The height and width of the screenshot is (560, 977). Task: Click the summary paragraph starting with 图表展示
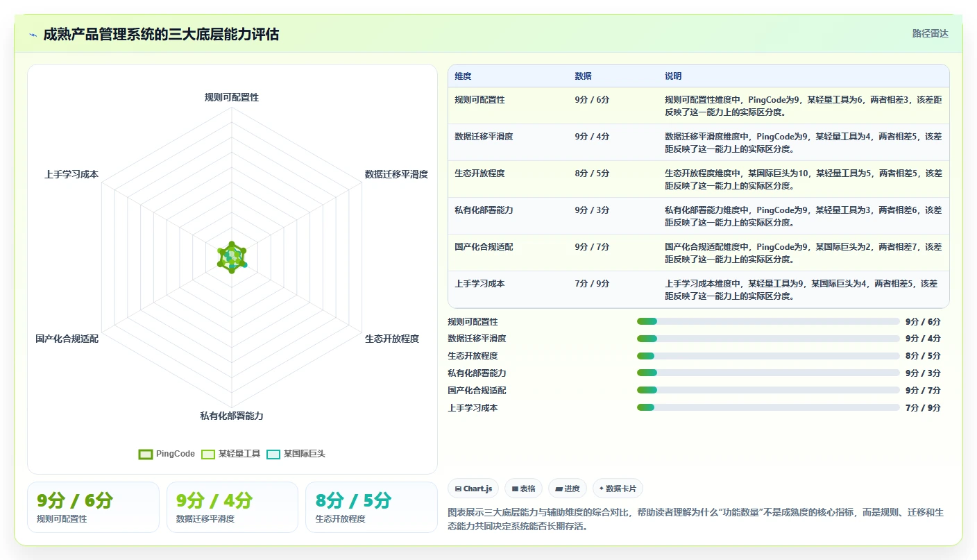pos(697,519)
